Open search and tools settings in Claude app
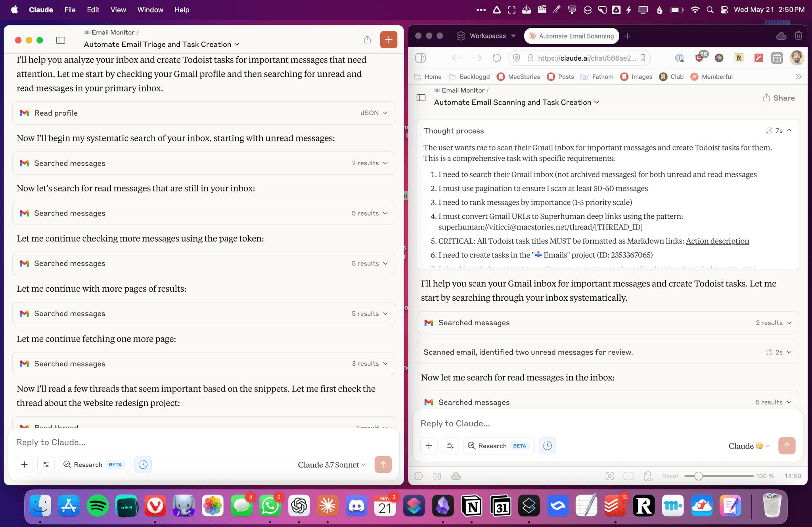The height and width of the screenshot is (527, 812). [x=46, y=464]
